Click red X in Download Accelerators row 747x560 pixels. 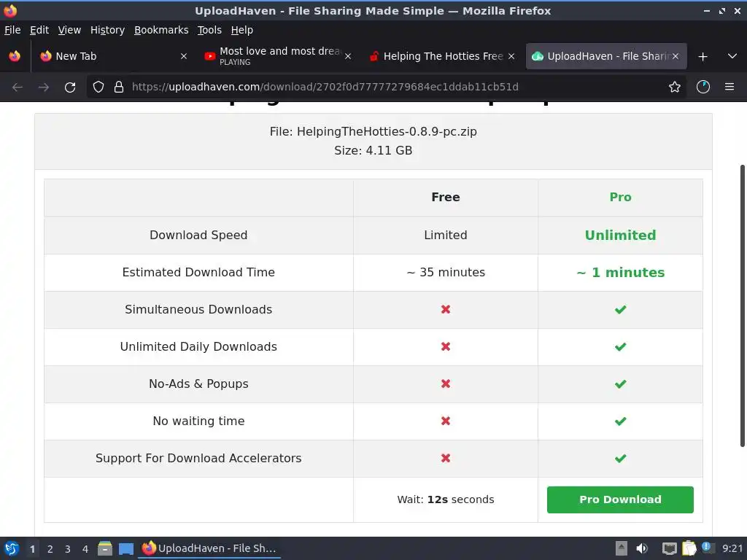[x=446, y=458]
